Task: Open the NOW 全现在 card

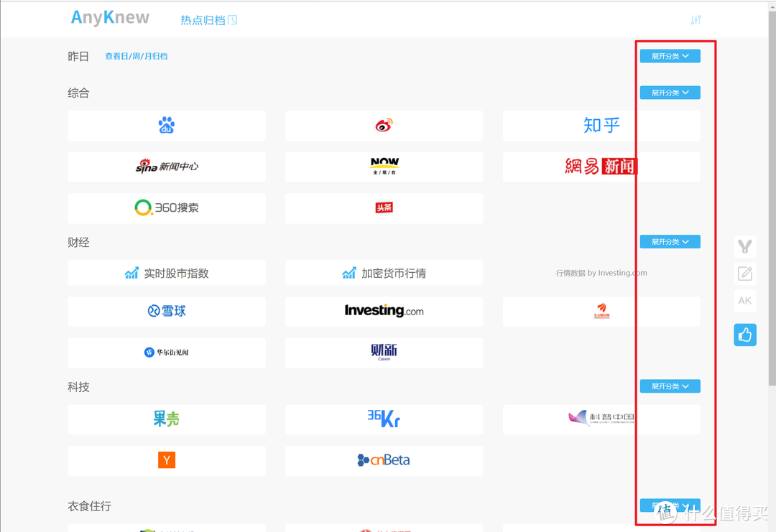Action: (384, 167)
